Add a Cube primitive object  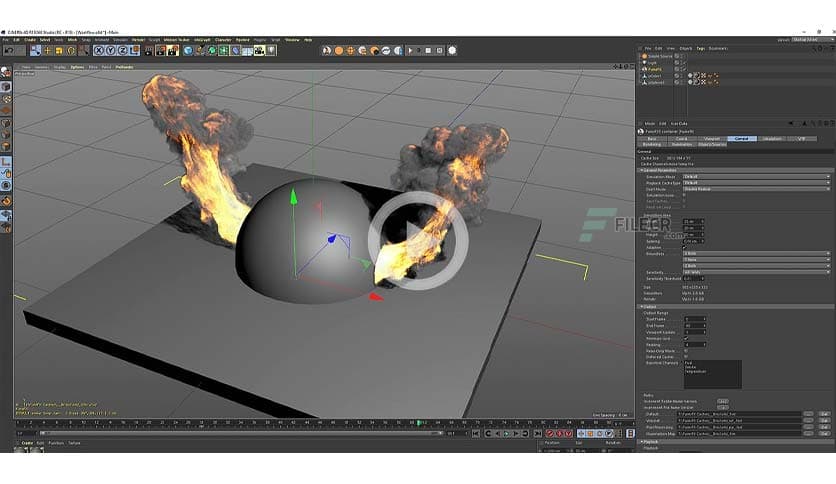[x=188, y=51]
